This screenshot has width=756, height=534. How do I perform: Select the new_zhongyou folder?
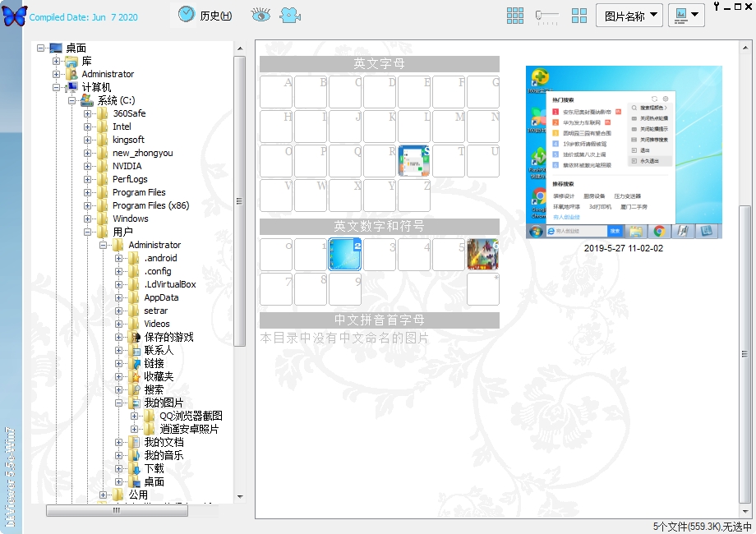pyautogui.click(x=143, y=153)
